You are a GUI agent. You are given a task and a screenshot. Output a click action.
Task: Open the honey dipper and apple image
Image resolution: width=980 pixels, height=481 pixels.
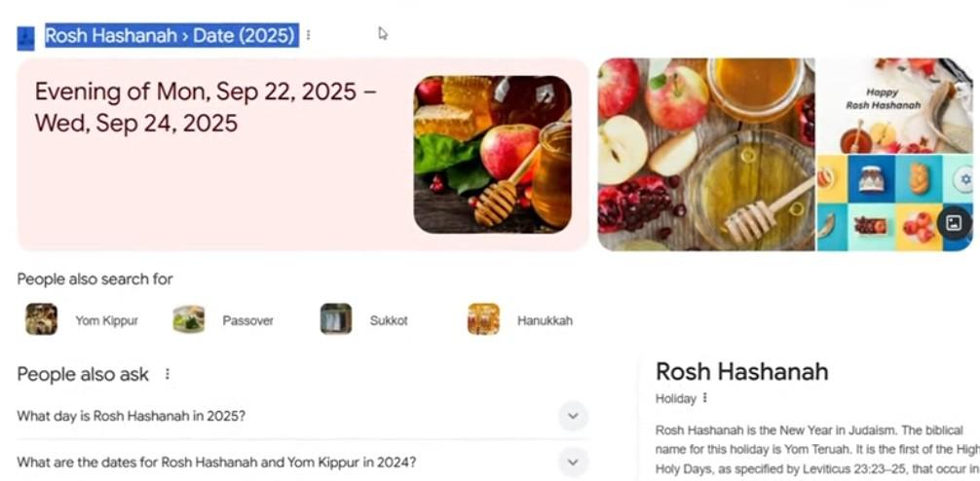point(493,154)
